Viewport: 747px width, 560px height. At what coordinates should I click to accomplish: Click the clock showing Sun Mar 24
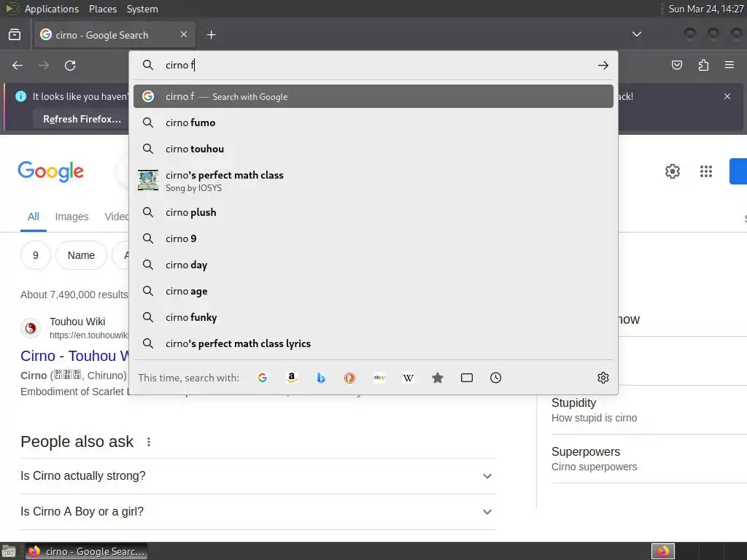click(705, 9)
